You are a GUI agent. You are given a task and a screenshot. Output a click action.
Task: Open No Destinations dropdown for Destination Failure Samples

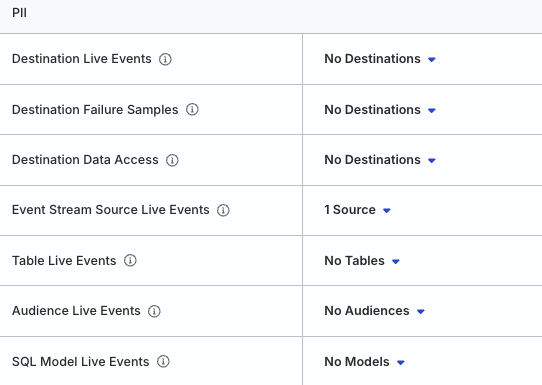[380, 110]
